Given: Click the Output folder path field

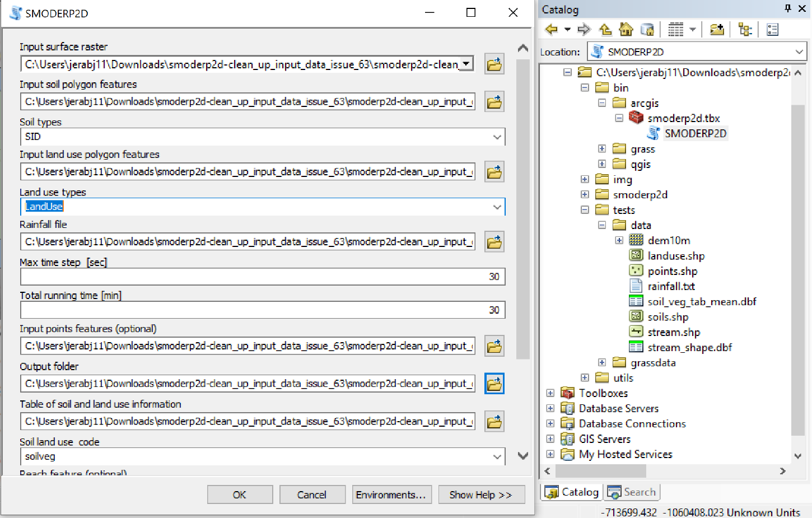Looking at the screenshot, I should (248, 384).
